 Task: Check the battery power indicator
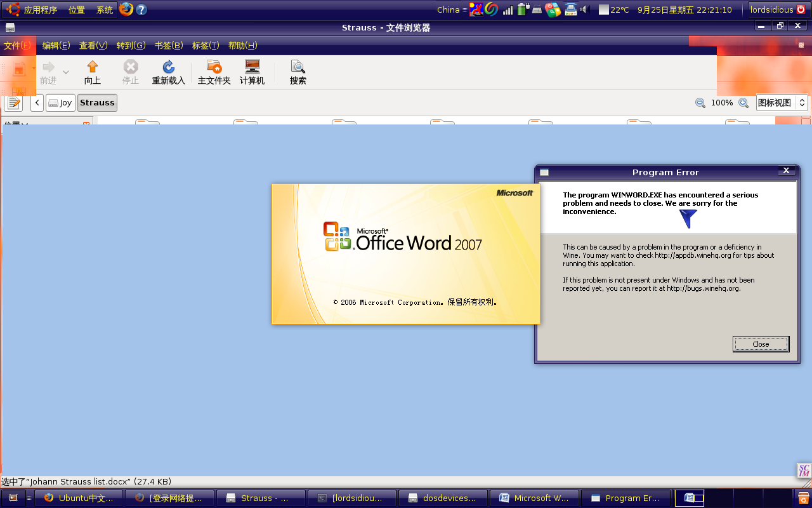click(x=523, y=10)
